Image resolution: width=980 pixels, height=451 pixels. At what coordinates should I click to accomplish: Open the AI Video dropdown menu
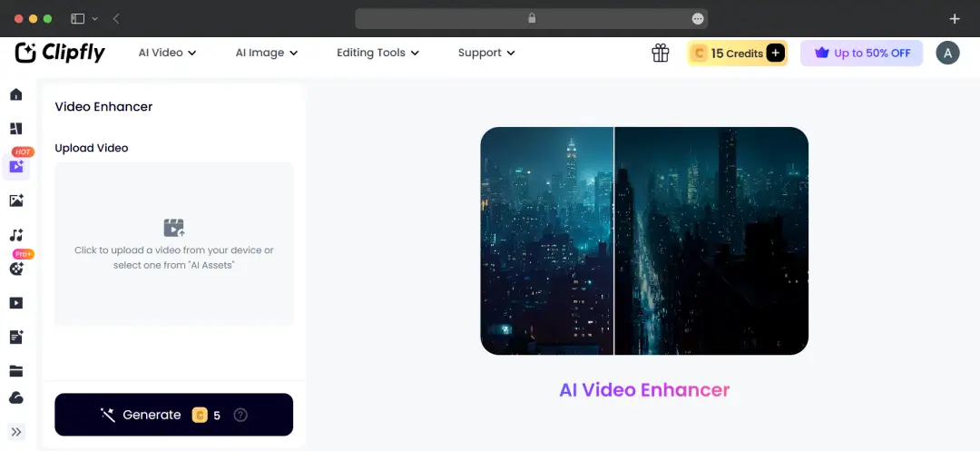[x=168, y=54]
